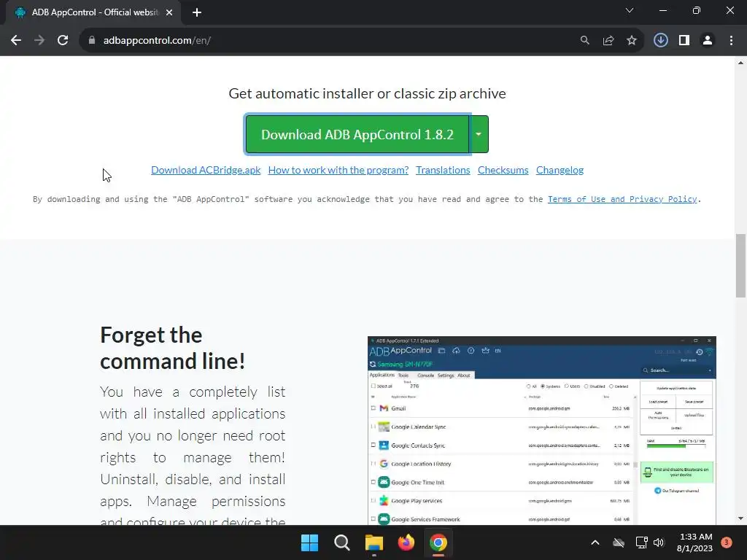Open Windows taskbar search
The width and height of the screenshot is (747, 560).
[x=341, y=542]
